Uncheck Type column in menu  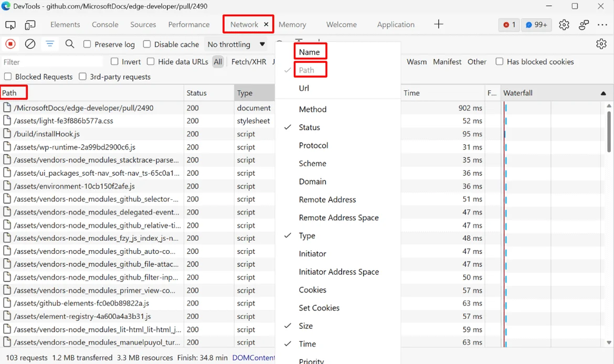[x=307, y=235]
